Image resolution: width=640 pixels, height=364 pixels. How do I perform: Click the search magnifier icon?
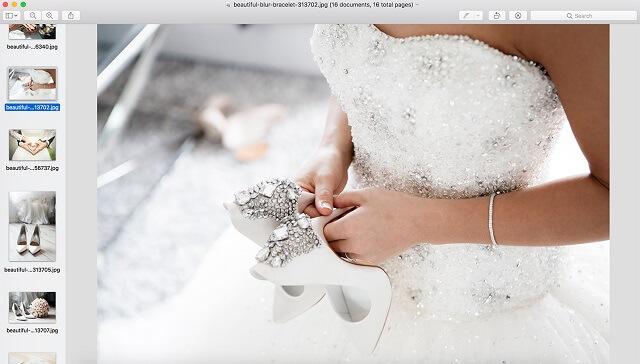coord(569,16)
